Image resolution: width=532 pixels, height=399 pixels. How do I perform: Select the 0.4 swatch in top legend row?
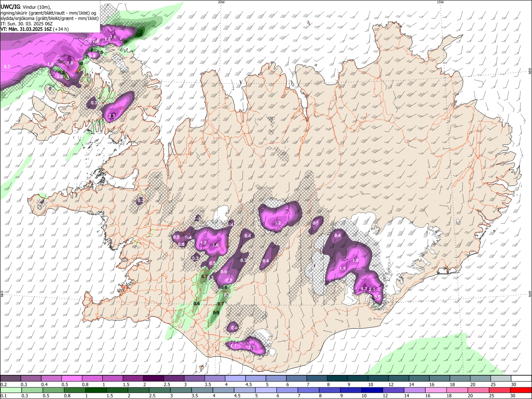pos(51,379)
